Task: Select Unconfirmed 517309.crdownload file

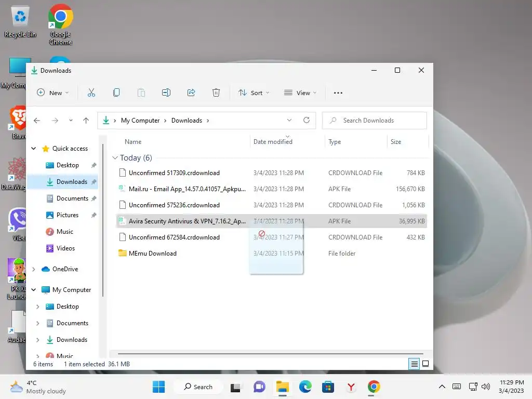Action: pos(271,173)
